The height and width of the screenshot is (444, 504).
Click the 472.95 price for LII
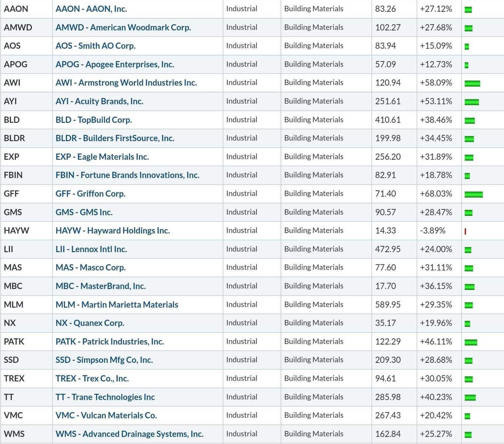(388, 249)
